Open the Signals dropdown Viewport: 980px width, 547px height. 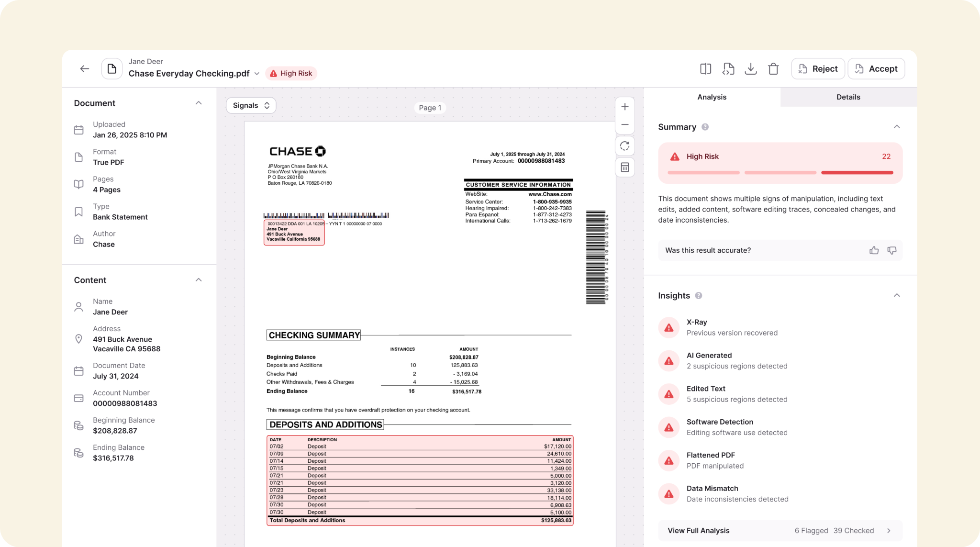point(251,105)
